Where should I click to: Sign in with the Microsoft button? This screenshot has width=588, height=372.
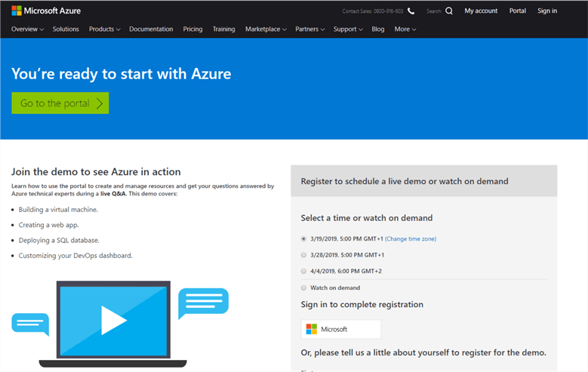point(341,329)
